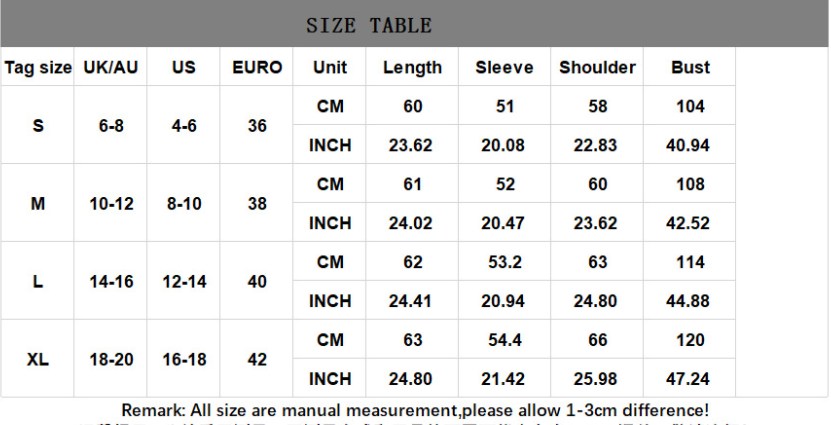831x425 pixels.
Task: Select the M tag size cell
Action: pyautogui.click(x=38, y=203)
